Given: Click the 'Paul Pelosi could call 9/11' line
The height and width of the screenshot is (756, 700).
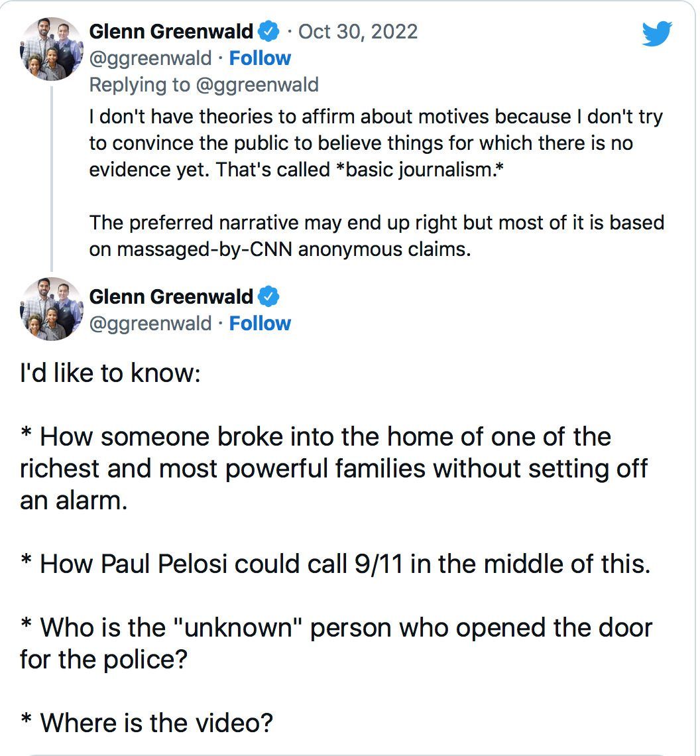Looking at the screenshot, I should 335,564.
